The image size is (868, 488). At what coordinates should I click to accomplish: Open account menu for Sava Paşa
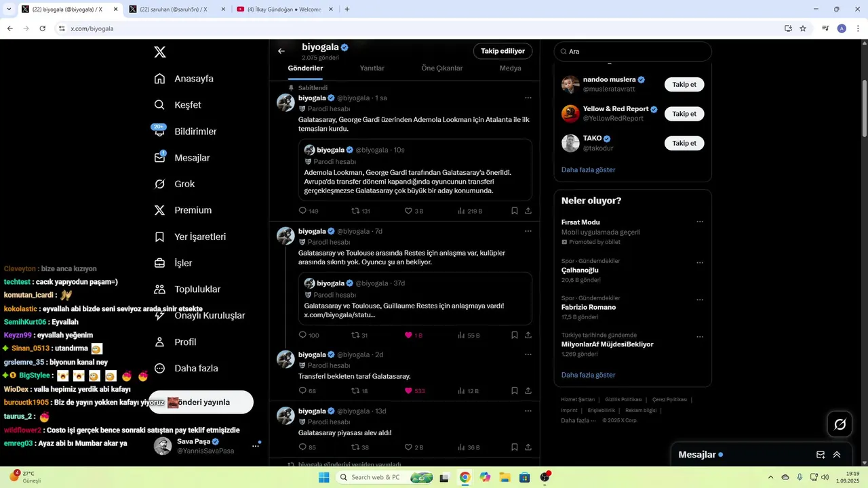[x=207, y=446]
